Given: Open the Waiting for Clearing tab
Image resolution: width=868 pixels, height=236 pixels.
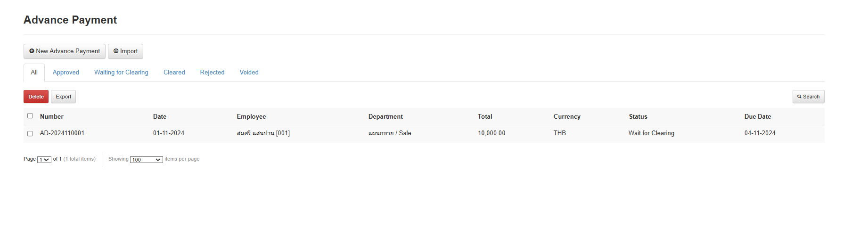Looking at the screenshot, I should (x=121, y=73).
